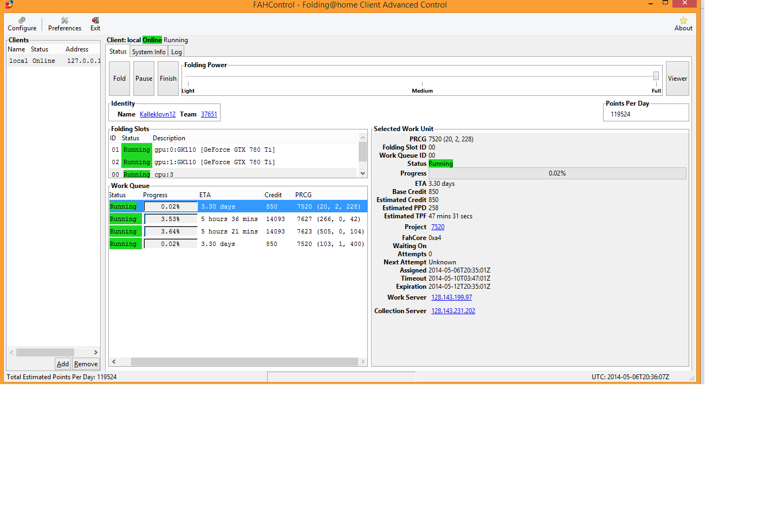
Task: Click Clients list scroll right arrow
Action: (x=96, y=352)
